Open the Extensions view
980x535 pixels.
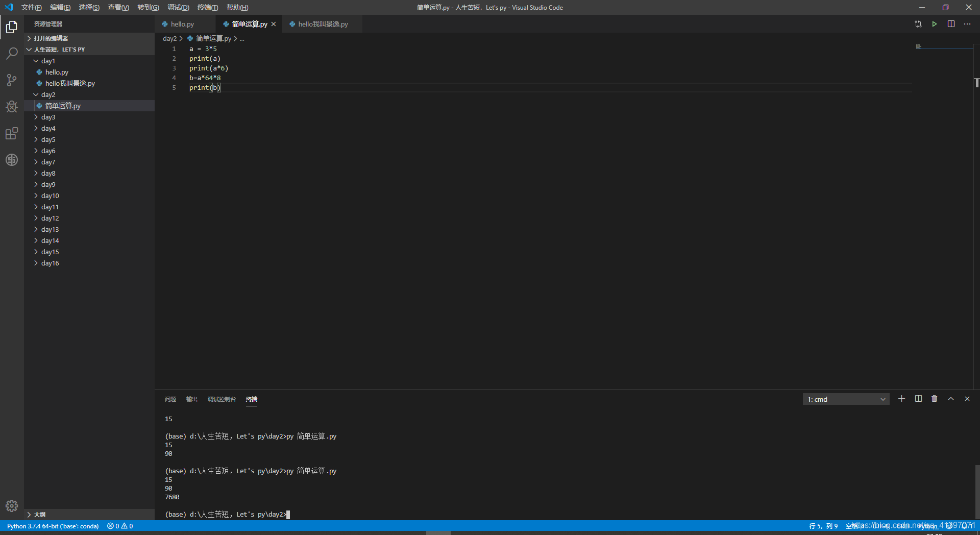(x=12, y=133)
